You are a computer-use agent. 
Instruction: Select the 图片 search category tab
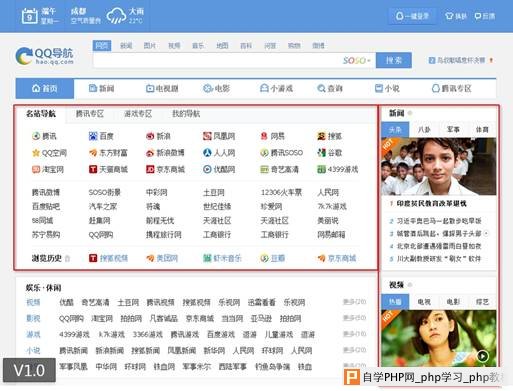(x=150, y=46)
